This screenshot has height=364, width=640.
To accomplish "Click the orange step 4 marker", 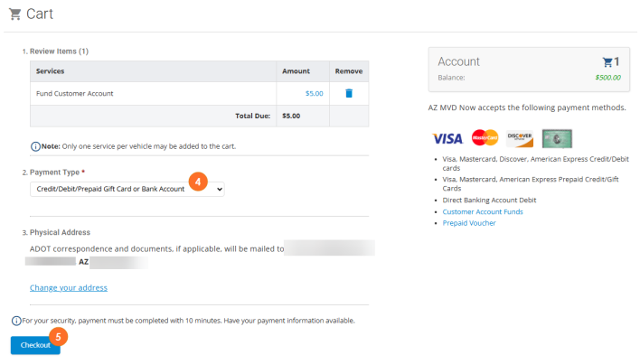I will pos(198,181).
